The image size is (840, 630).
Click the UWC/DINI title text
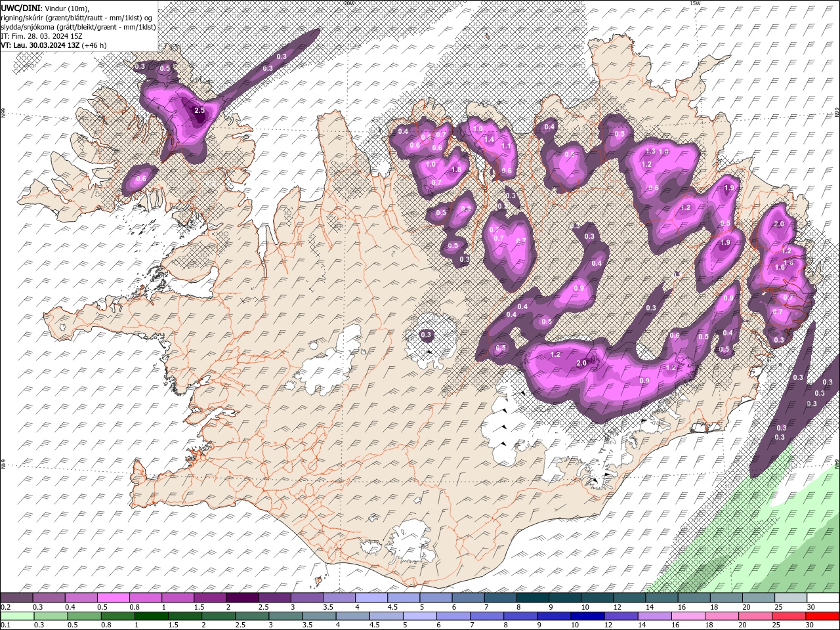21,8
